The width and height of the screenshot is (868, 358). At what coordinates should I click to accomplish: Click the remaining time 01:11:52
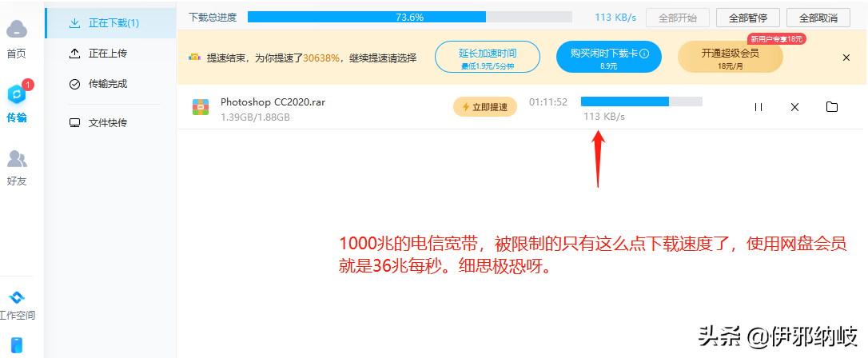[x=548, y=101]
